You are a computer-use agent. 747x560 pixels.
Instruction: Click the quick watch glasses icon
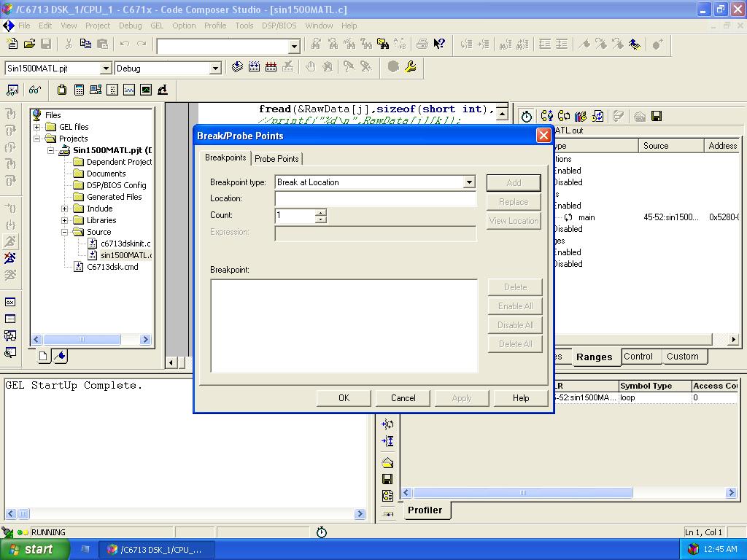tap(35, 90)
